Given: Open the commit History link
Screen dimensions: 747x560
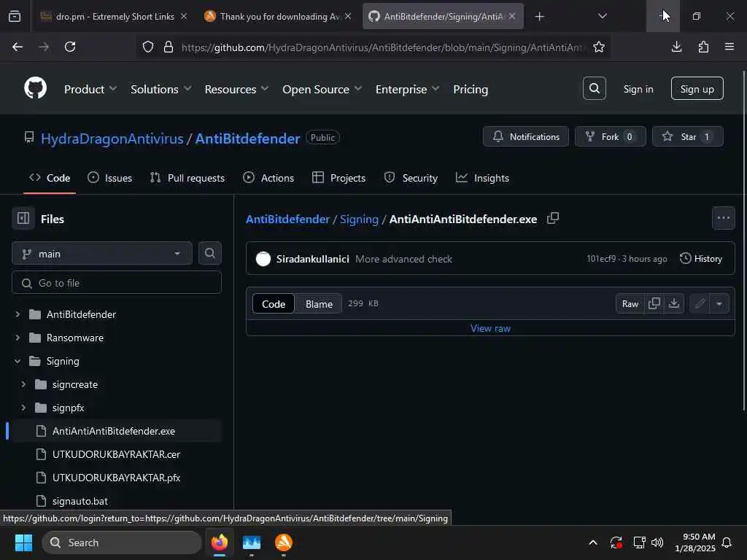Looking at the screenshot, I should (700, 259).
